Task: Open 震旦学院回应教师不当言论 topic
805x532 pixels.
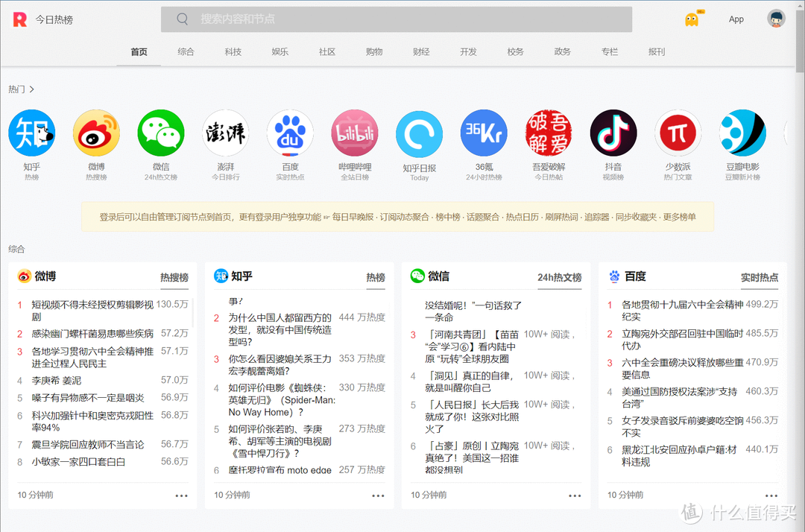Action: point(88,445)
